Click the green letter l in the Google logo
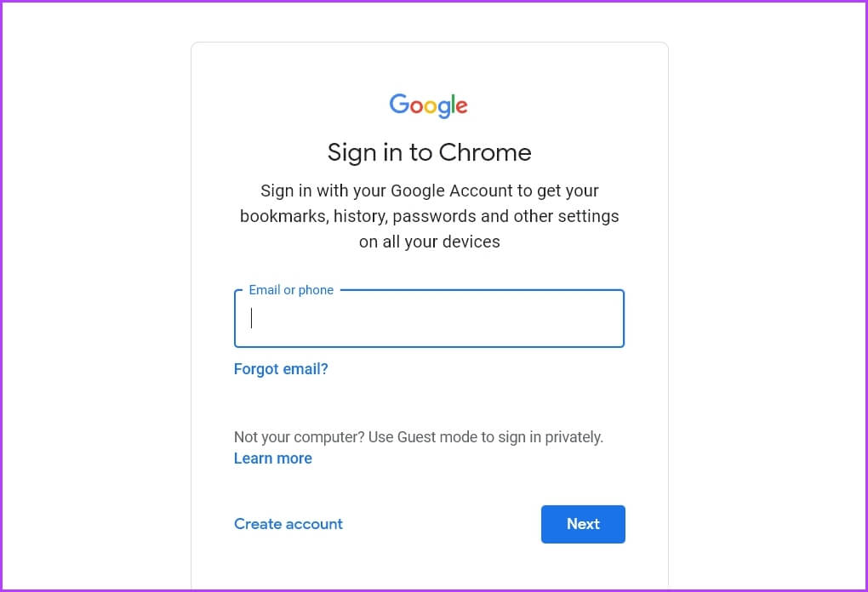 [452, 104]
